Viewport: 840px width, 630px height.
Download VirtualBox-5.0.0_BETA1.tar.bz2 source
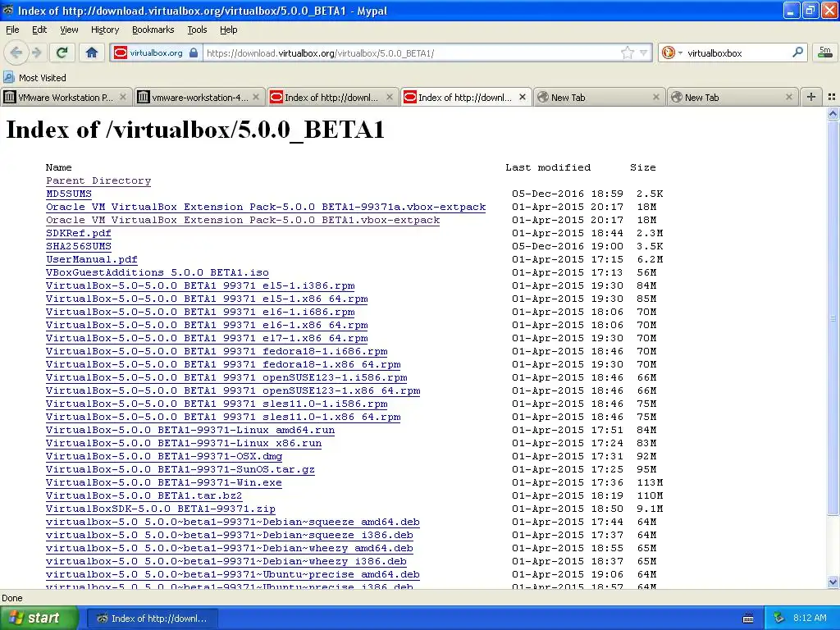[144, 495]
